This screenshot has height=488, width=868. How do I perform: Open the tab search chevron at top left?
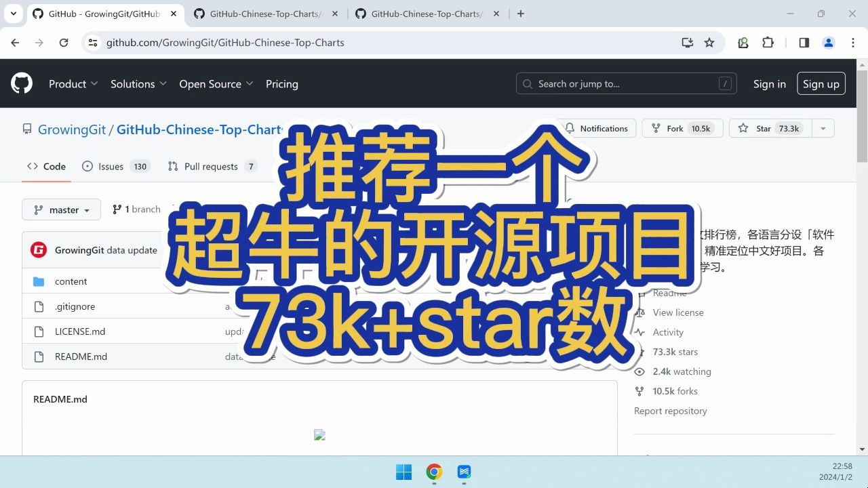14,14
